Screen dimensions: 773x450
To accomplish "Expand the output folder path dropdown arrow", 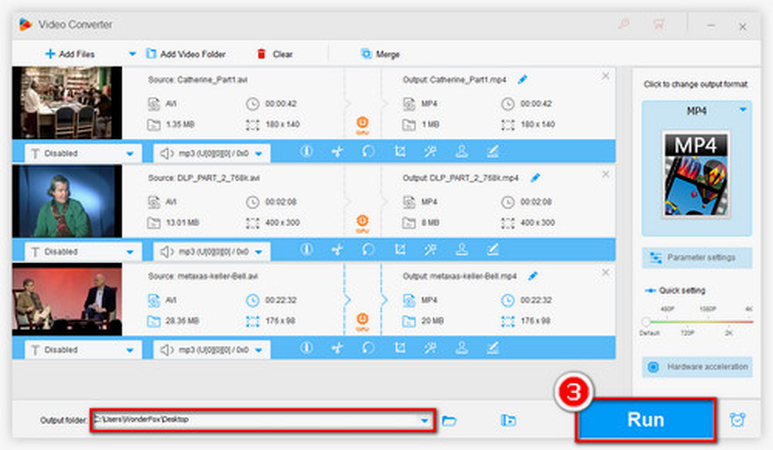I will tap(424, 420).
